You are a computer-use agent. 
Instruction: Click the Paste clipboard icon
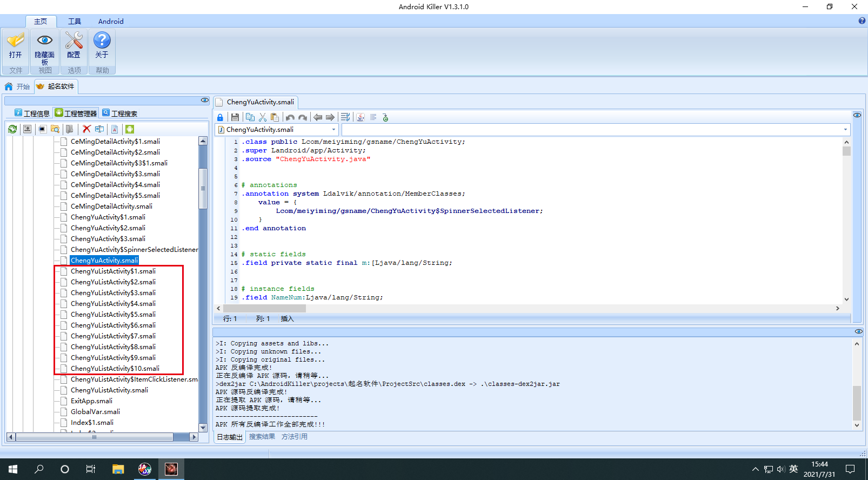[x=275, y=117]
